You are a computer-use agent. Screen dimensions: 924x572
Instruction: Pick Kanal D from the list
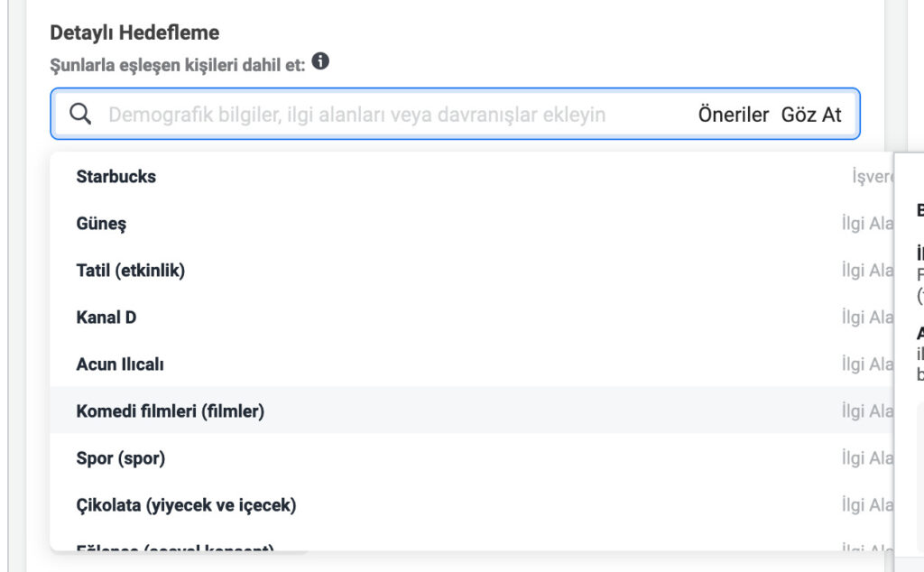(106, 318)
